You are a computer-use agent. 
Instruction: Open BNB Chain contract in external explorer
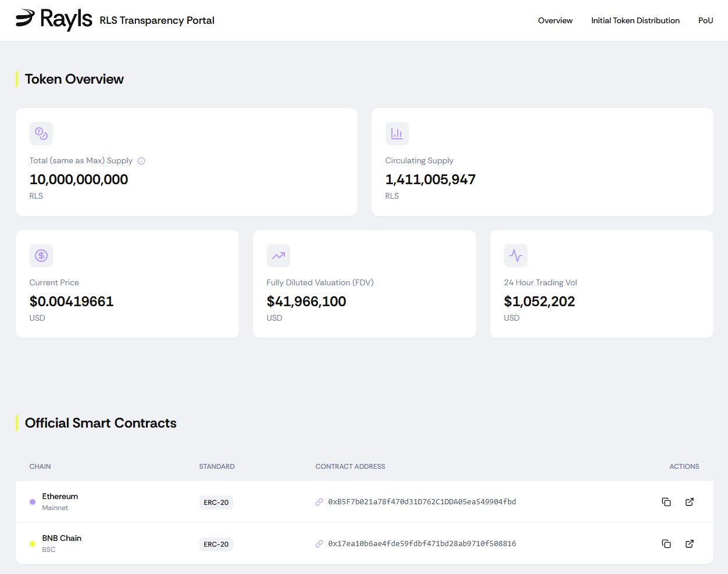[690, 544]
